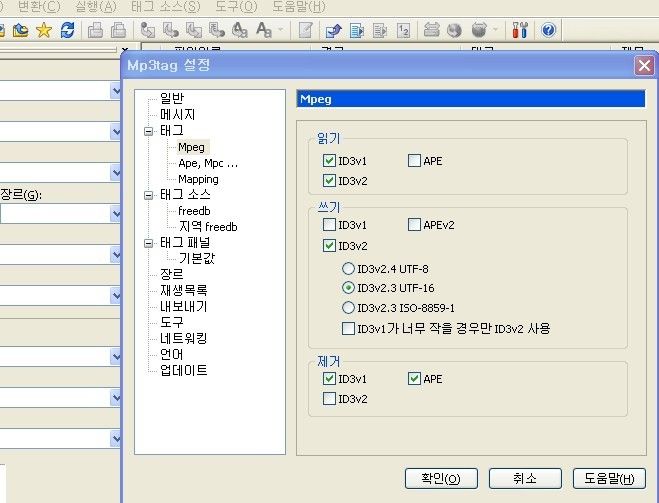The image size is (659, 503).
Task: Click the 도움말(H) button in dialog
Action: 609,478
